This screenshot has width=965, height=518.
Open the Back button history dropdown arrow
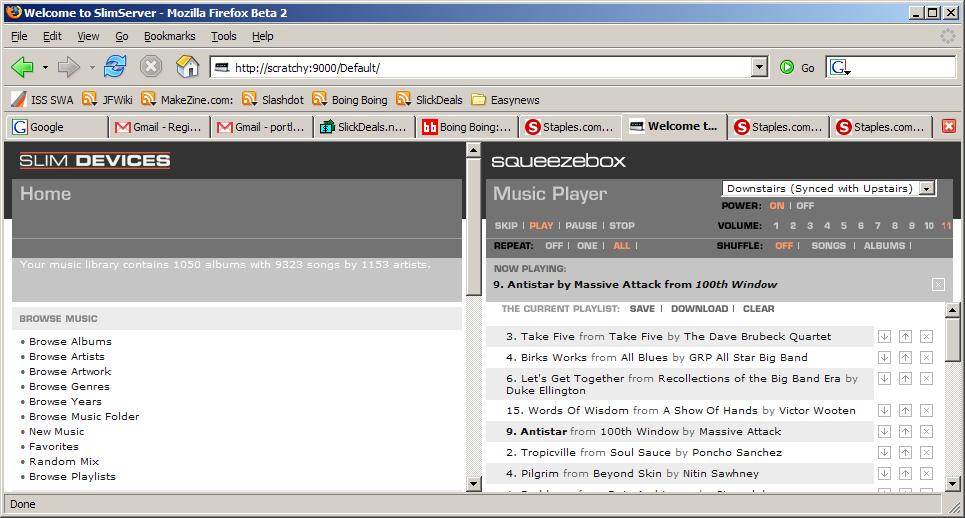(x=45, y=68)
